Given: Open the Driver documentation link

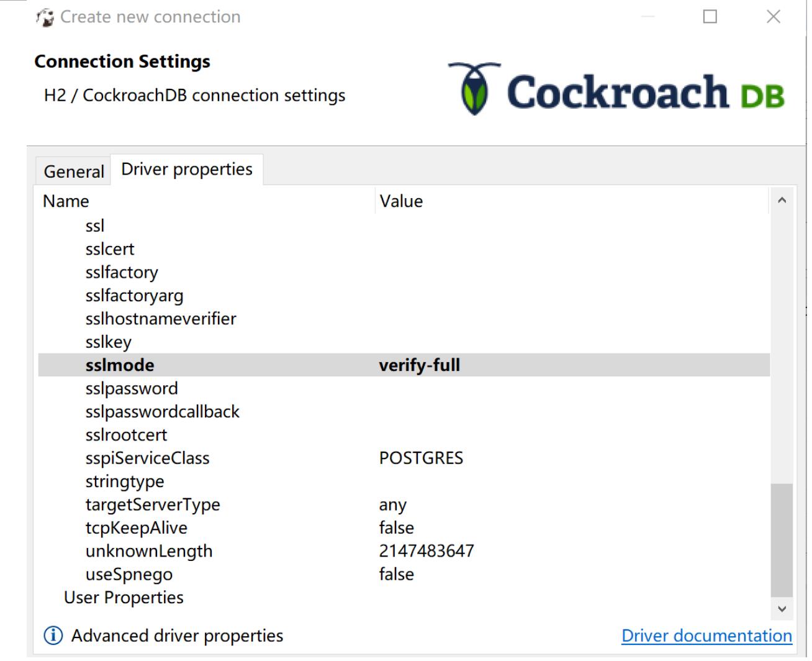Looking at the screenshot, I should (x=706, y=636).
